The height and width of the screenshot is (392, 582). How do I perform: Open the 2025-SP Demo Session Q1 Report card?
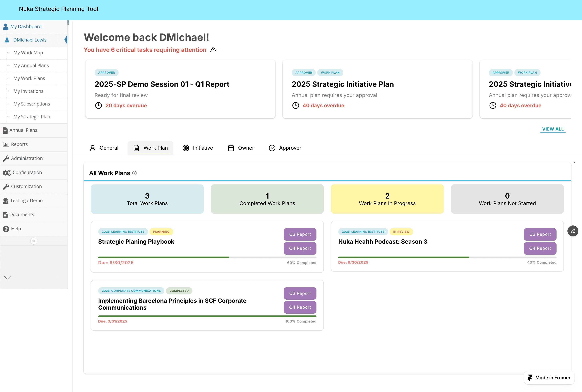(180, 89)
